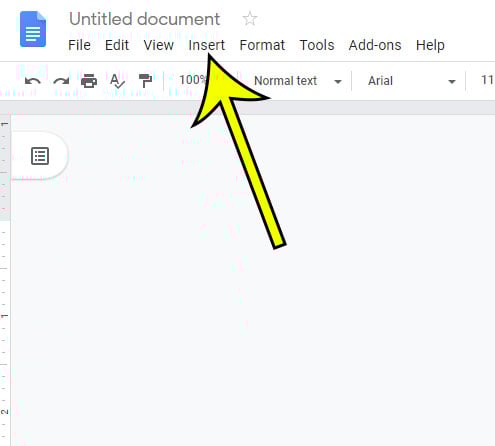This screenshot has height=446, width=495.
Task: Open the Tools menu
Action: [x=317, y=45]
